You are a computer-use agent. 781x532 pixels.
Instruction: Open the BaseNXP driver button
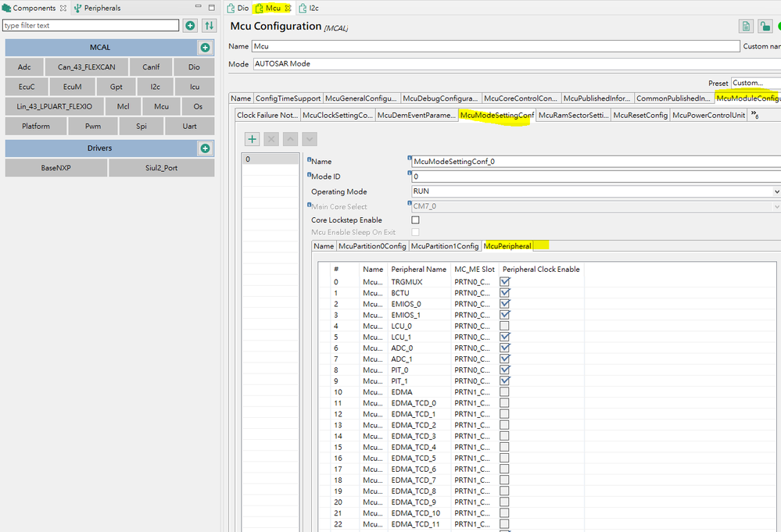[56, 168]
